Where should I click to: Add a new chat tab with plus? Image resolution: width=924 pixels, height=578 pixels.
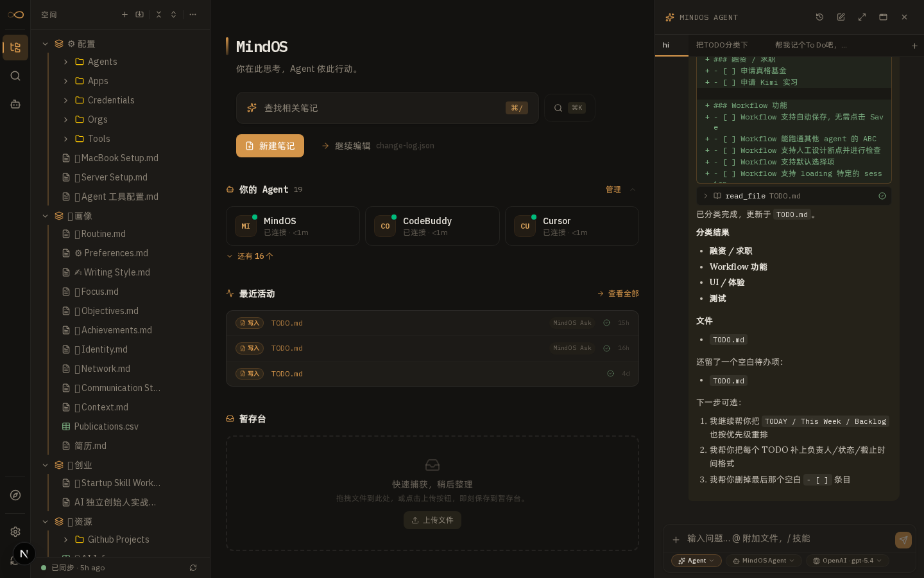[914, 46]
